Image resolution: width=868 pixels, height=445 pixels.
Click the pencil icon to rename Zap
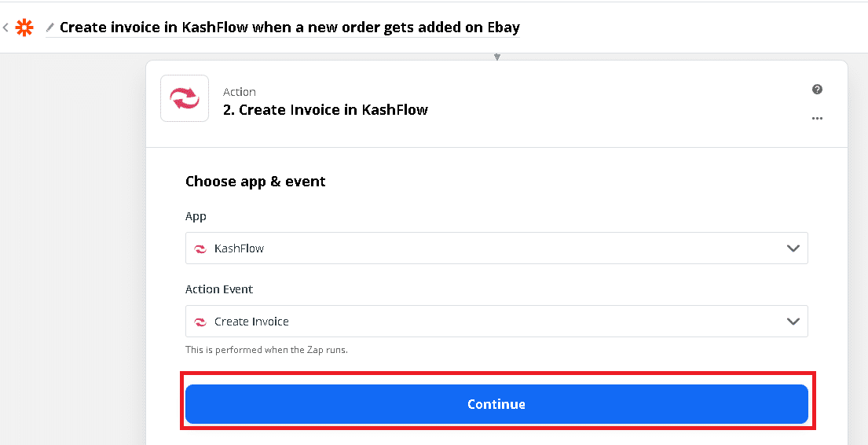(50, 28)
